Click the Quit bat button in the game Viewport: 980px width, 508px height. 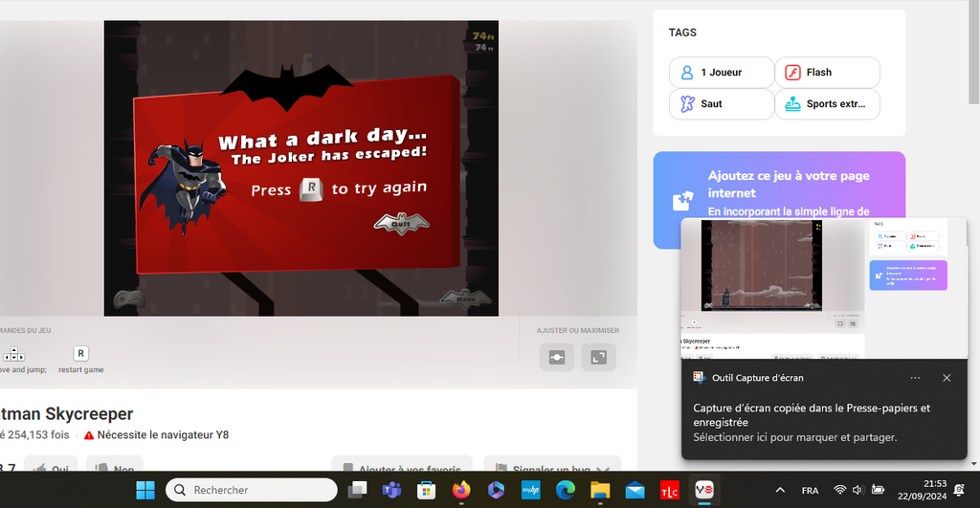tap(401, 223)
